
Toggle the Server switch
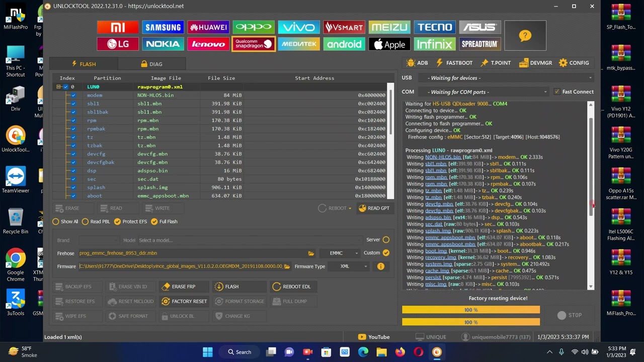coord(386,240)
